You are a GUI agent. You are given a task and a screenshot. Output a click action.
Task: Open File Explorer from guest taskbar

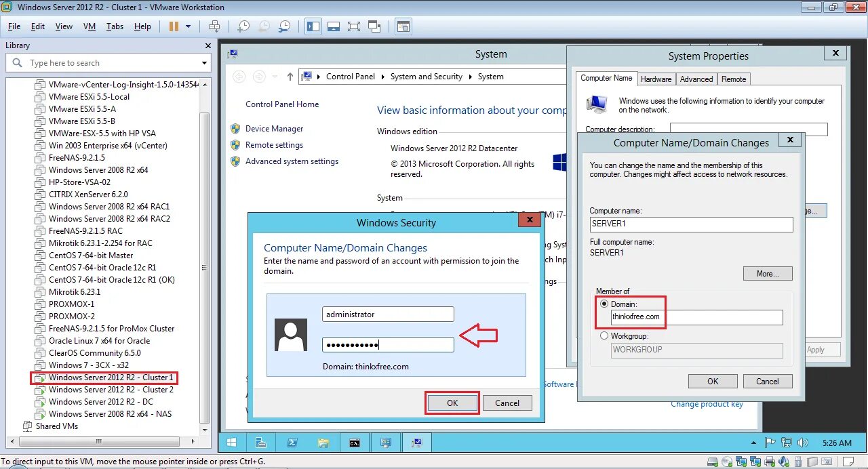(x=323, y=443)
